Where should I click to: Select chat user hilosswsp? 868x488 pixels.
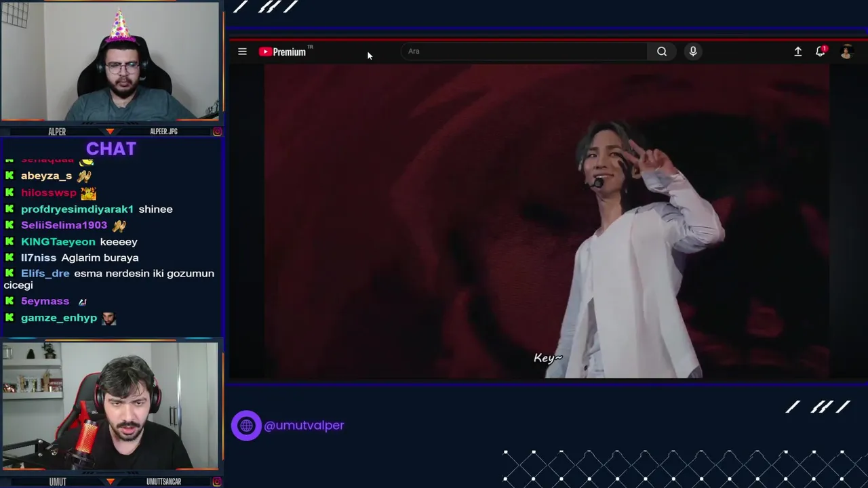[49, 192]
